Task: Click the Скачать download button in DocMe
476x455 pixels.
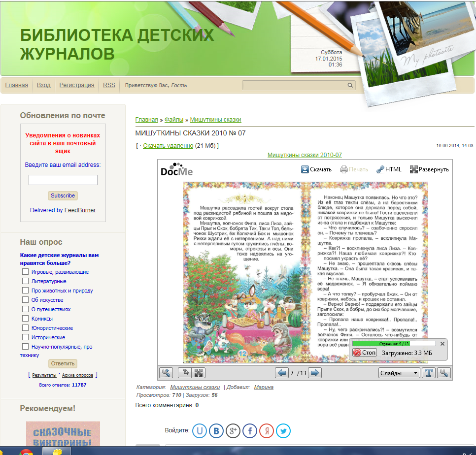Action: point(316,169)
